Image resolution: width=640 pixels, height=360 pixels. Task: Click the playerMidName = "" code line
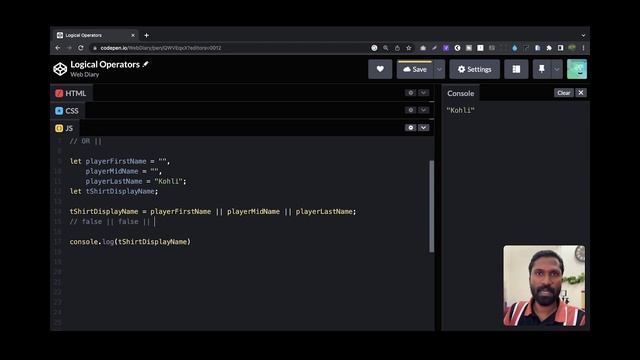(x=124, y=171)
